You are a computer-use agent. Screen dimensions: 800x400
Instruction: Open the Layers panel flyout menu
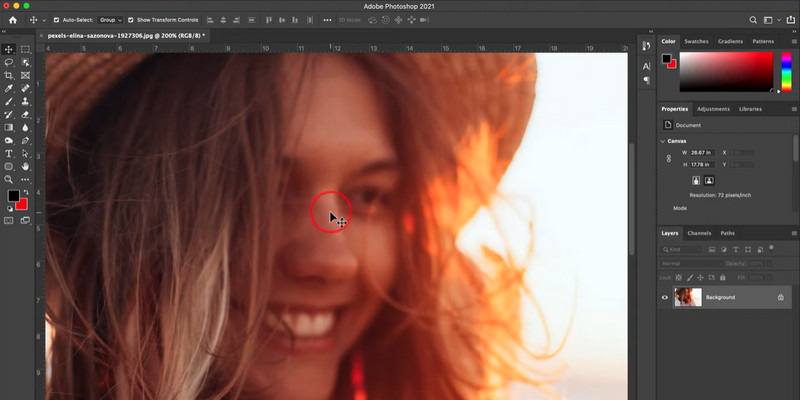793,233
